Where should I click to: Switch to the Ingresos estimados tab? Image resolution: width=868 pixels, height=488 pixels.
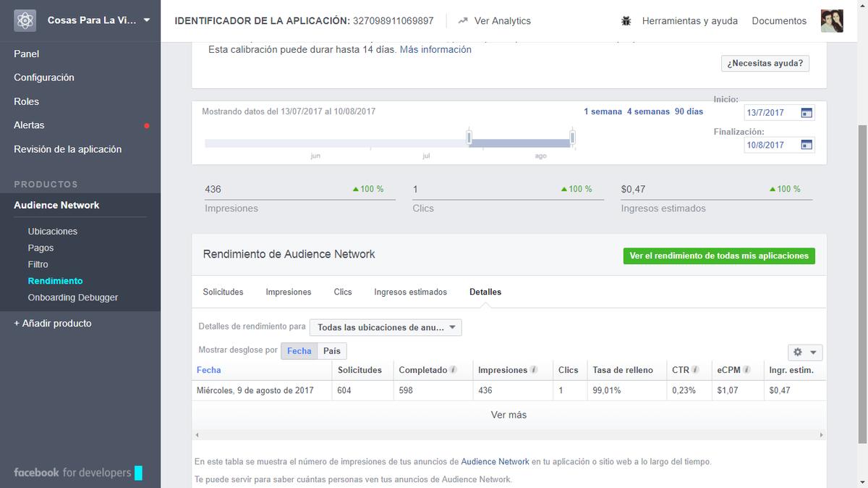point(410,292)
